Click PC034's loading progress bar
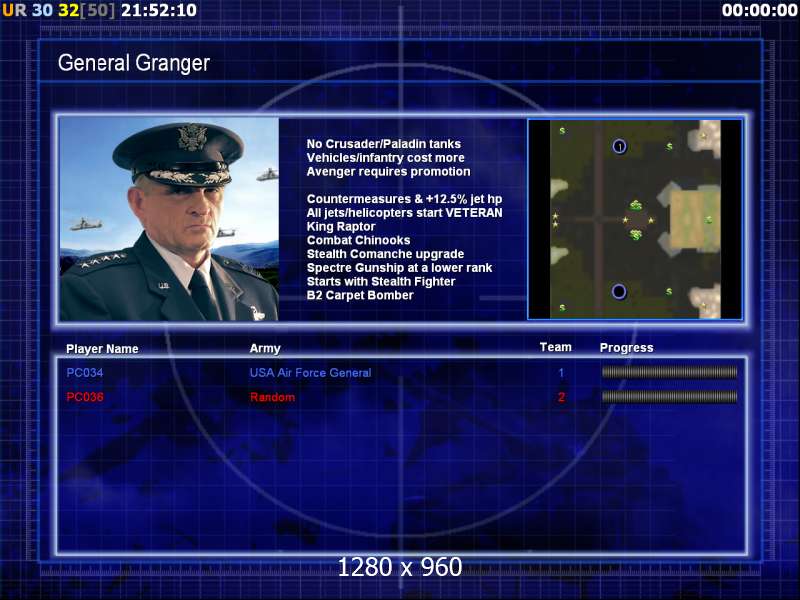Image resolution: width=800 pixels, height=600 pixels. point(669,372)
